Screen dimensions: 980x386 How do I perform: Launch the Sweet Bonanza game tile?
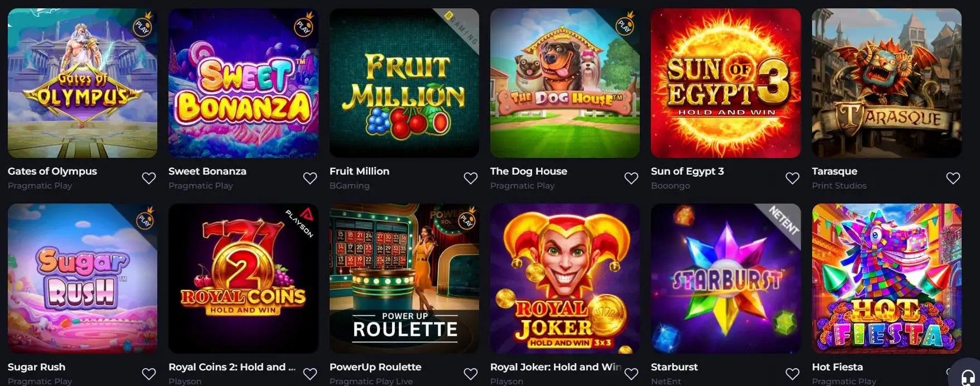click(x=243, y=83)
